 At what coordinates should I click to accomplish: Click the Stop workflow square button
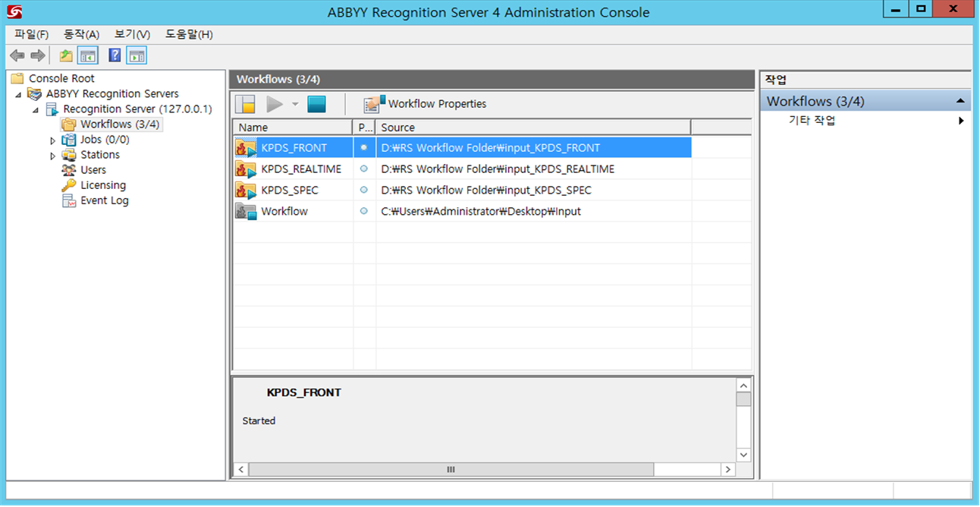(x=317, y=104)
